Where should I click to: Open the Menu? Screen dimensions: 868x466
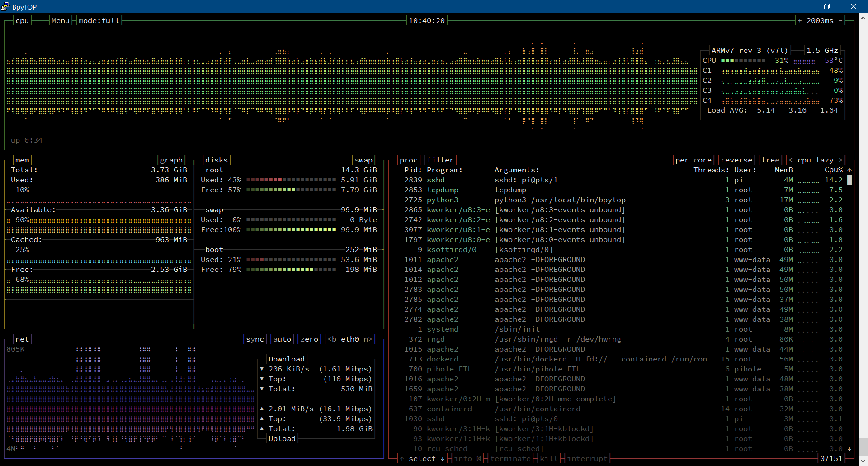click(x=60, y=20)
